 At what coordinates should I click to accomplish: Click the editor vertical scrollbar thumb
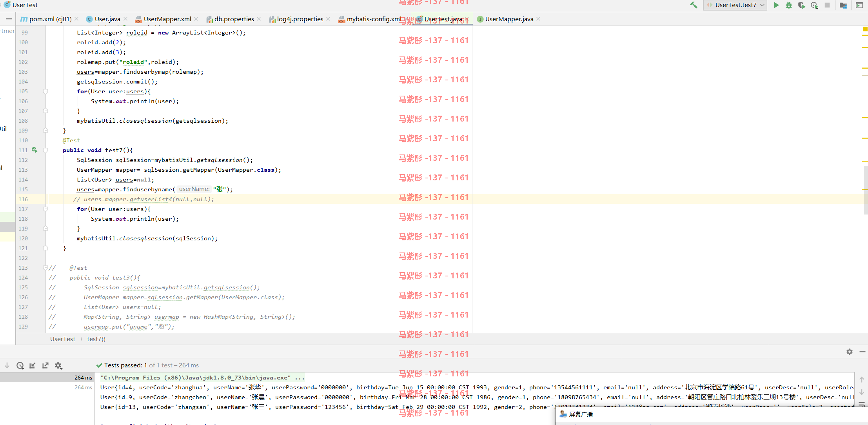click(x=866, y=190)
